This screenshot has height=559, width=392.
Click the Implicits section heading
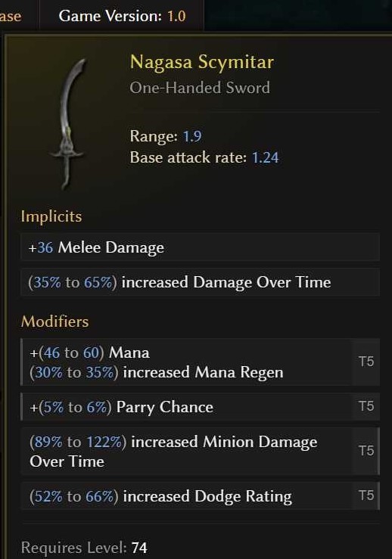[51, 217]
